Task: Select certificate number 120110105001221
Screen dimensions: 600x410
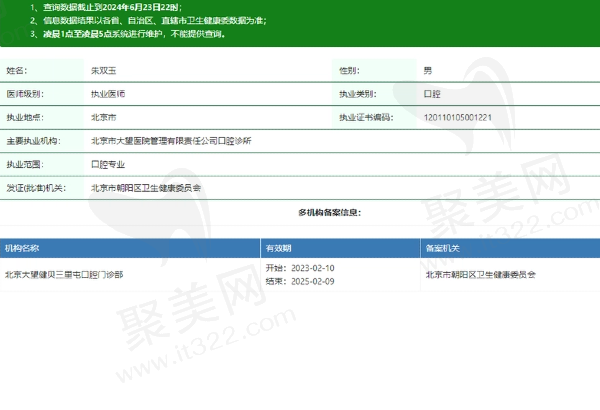Action: pyautogui.click(x=458, y=118)
